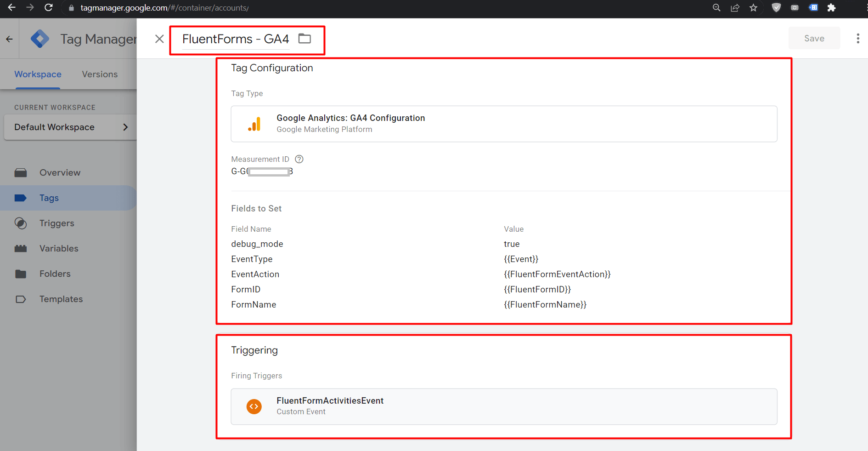Click the Variables brick icon
Viewport: 868px width, 451px height.
point(21,249)
